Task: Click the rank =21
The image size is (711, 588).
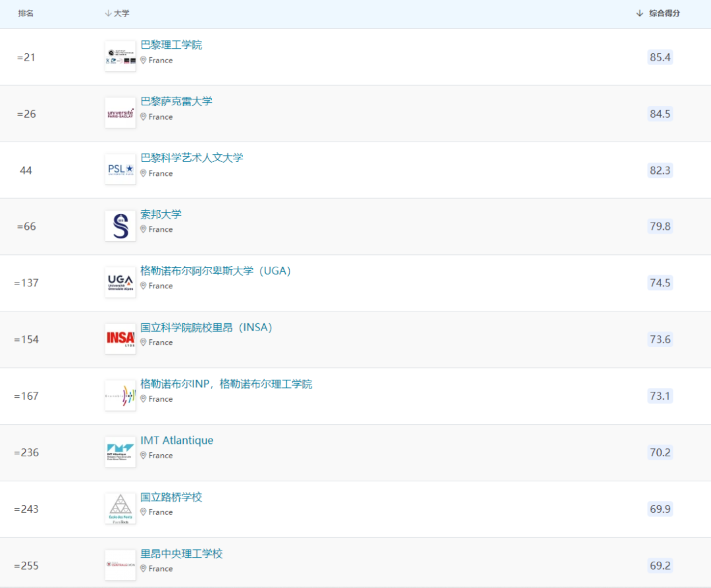Action: 26,57
